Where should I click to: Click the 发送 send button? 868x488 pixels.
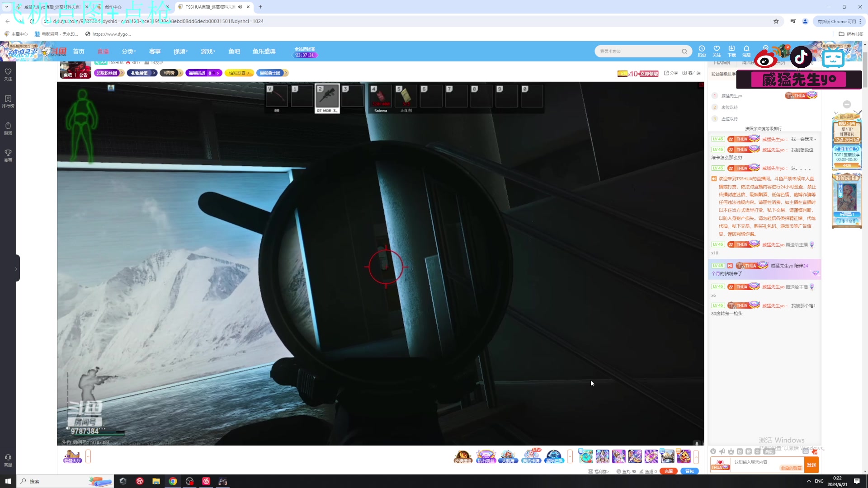(811, 465)
